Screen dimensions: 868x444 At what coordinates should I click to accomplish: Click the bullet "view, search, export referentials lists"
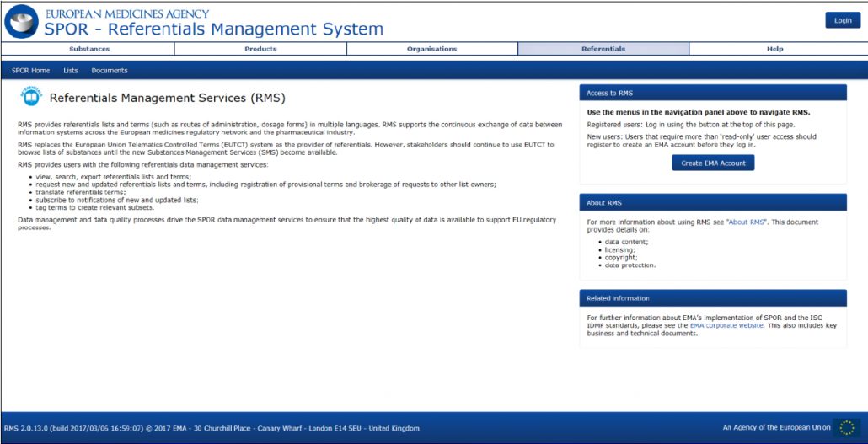tap(114, 177)
